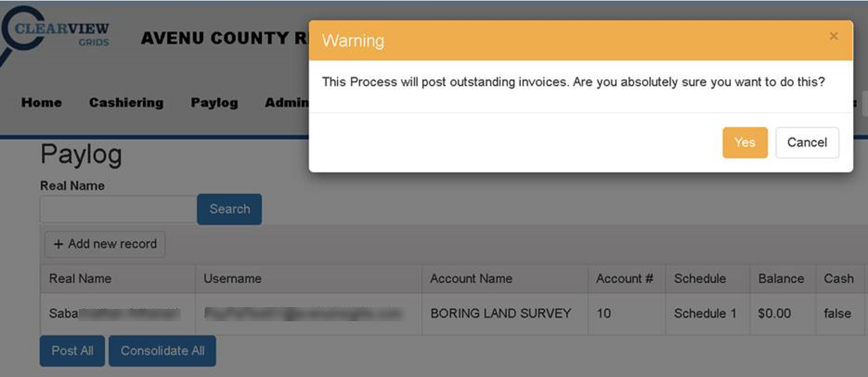The height and width of the screenshot is (377, 868).
Task: Cancel the warning dialog
Action: click(807, 142)
